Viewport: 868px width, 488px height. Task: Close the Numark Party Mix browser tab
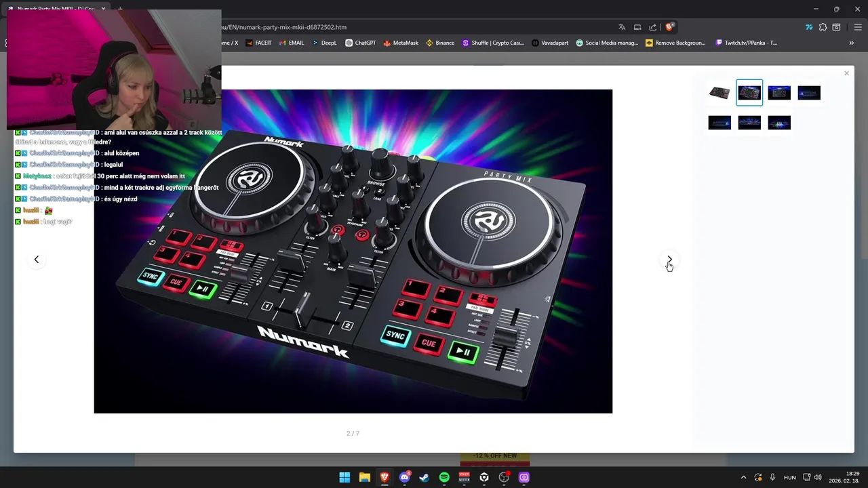(103, 9)
